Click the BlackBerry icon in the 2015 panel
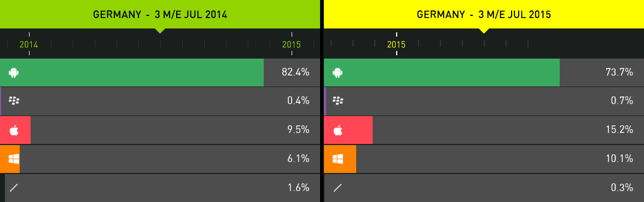This screenshot has width=644, height=202. (338, 101)
